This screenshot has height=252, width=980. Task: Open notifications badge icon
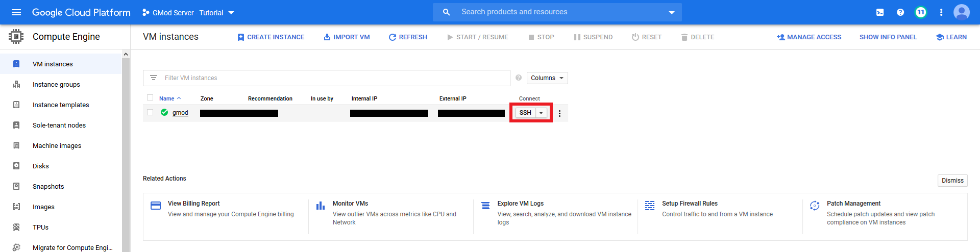click(x=921, y=12)
